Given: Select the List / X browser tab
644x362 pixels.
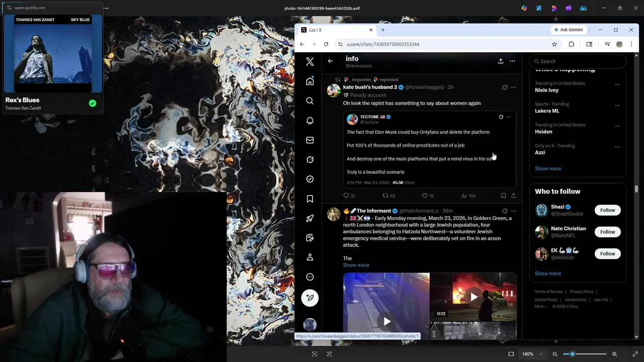Looking at the screenshot, I should pyautogui.click(x=337, y=30).
